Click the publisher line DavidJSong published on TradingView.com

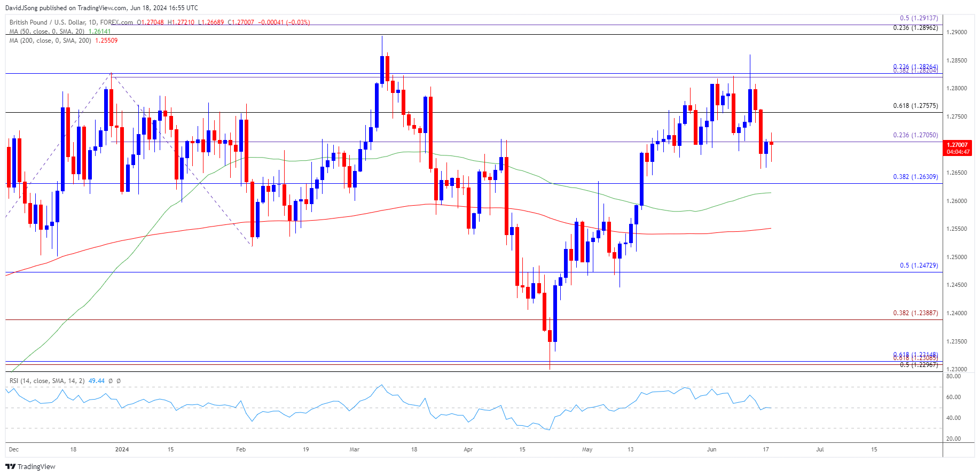(x=101, y=8)
